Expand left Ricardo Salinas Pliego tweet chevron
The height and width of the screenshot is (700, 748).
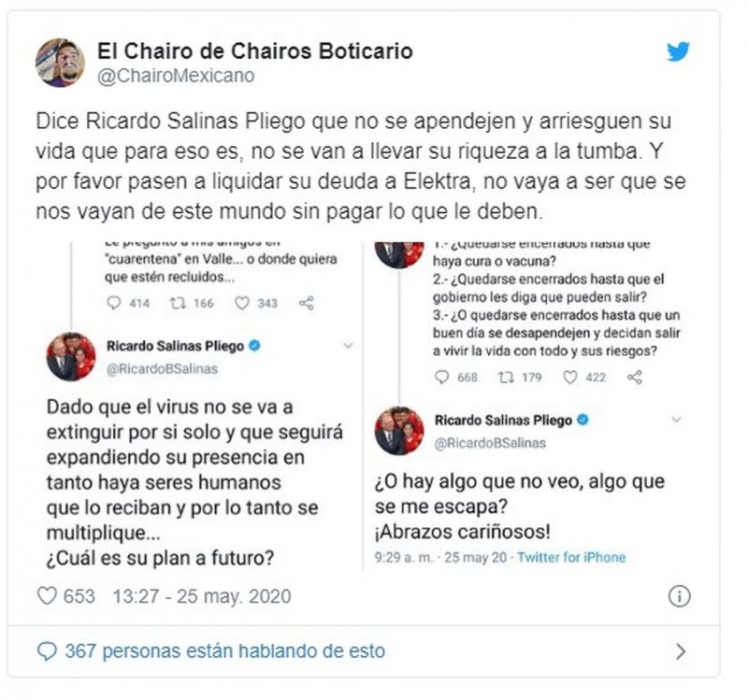[348, 346]
